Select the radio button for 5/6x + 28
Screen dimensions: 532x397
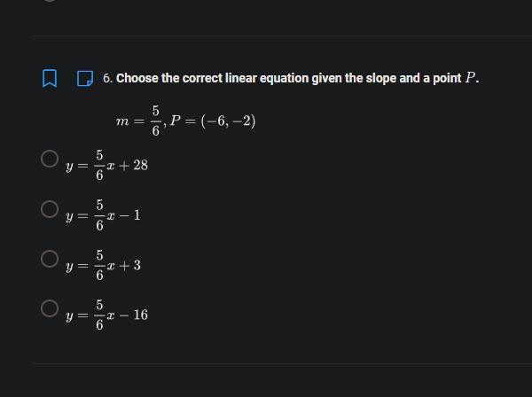pyautogui.click(x=50, y=159)
